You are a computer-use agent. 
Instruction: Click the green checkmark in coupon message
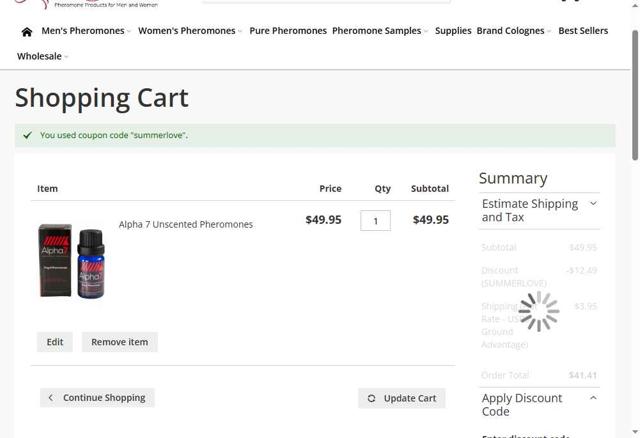(27, 135)
